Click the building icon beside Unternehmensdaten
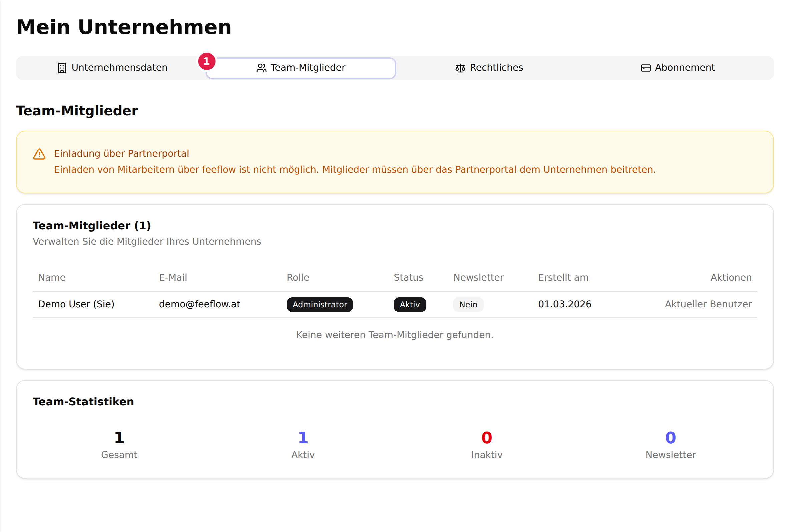Viewport: 790px width, 532px height. click(x=62, y=68)
